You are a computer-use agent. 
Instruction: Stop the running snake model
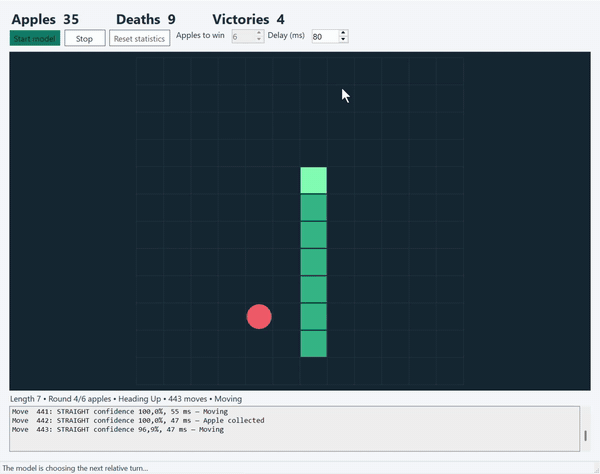coord(85,38)
